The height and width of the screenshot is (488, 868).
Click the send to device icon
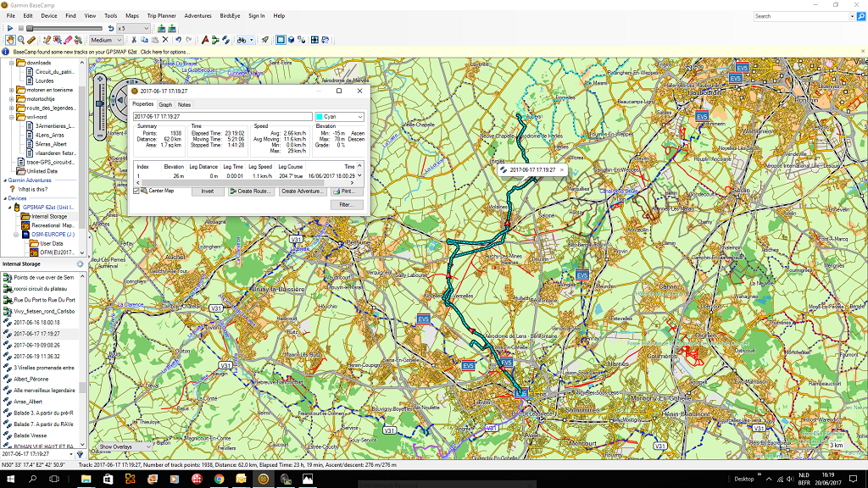(162, 28)
